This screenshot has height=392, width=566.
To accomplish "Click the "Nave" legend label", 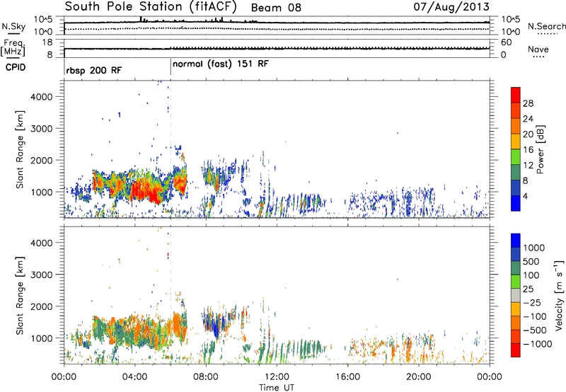I will (538, 49).
